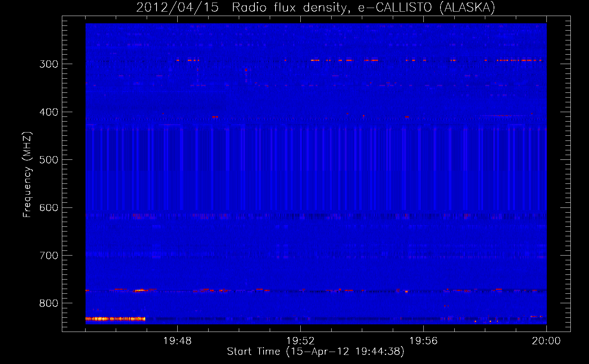589x364 pixels.
Task: Click the 700 frequency tick label
Action: pos(49,256)
